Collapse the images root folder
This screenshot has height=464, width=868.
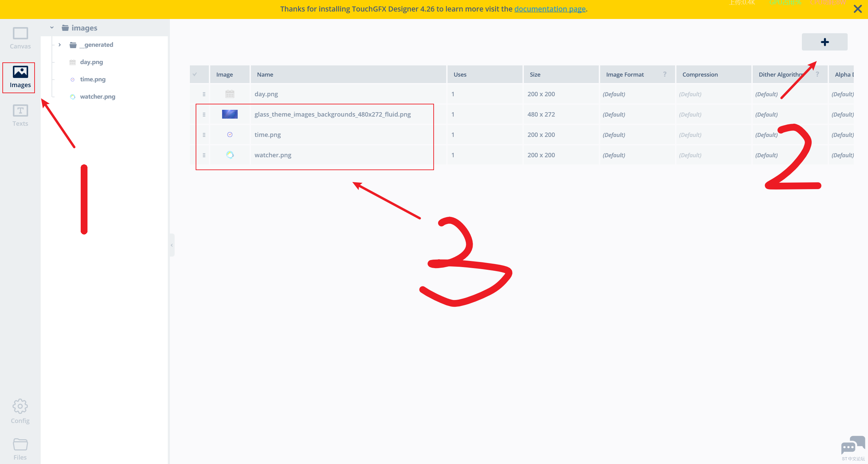coord(52,28)
